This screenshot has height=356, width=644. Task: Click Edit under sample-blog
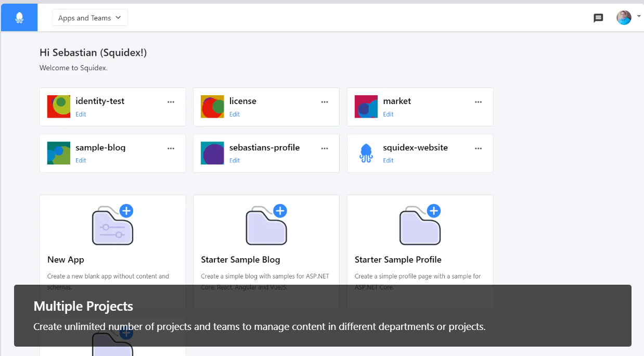point(81,161)
